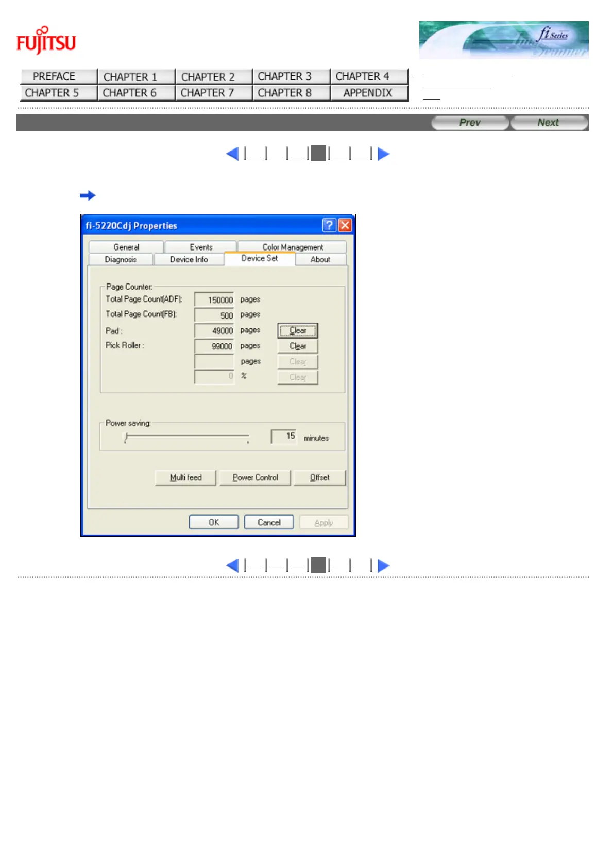Click the "Pick Roller :" label
The height and width of the screenshot is (868, 613).
point(125,345)
